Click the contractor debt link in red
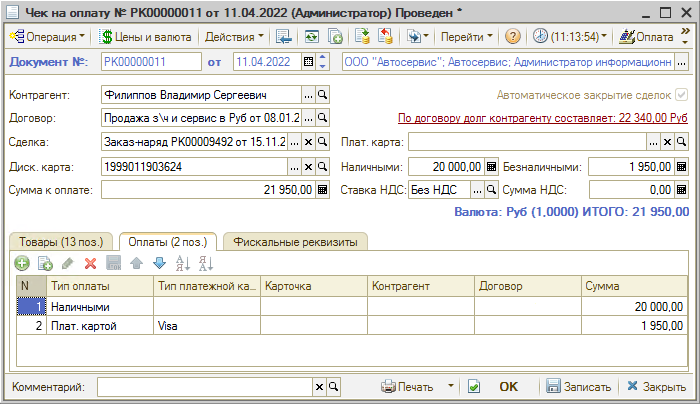700x404 pixels. tap(543, 118)
